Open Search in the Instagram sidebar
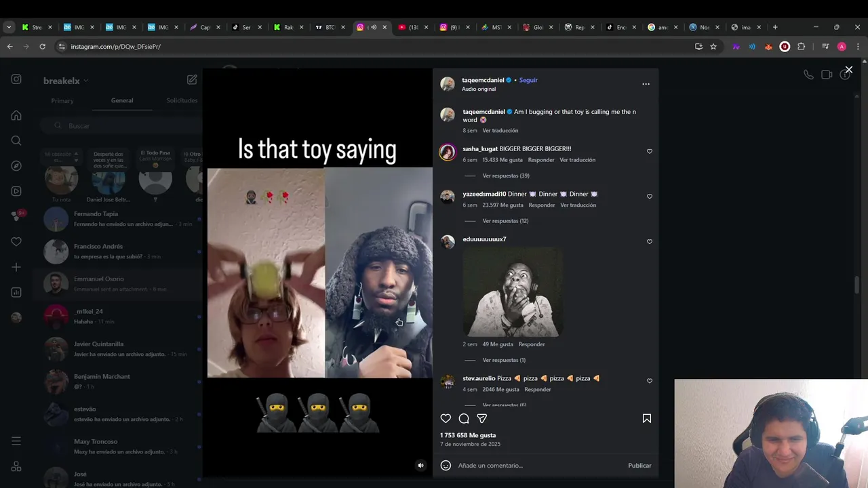 pyautogui.click(x=16, y=140)
